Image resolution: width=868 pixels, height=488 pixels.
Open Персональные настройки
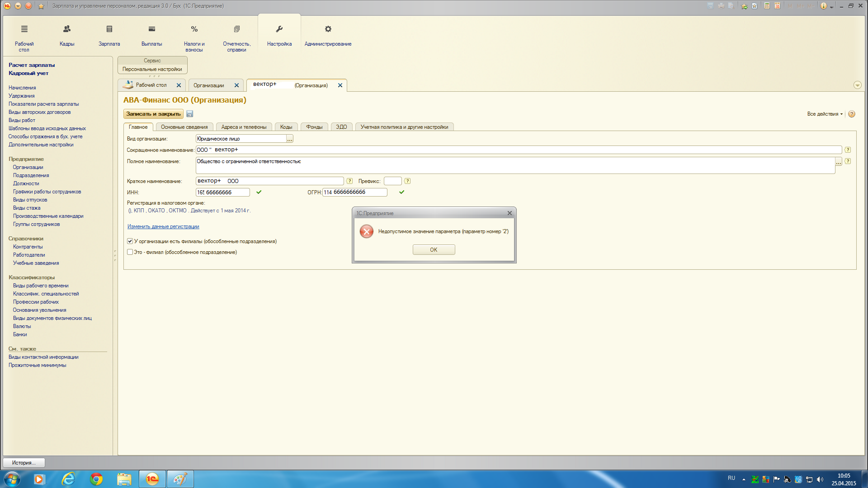coord(152,69)
